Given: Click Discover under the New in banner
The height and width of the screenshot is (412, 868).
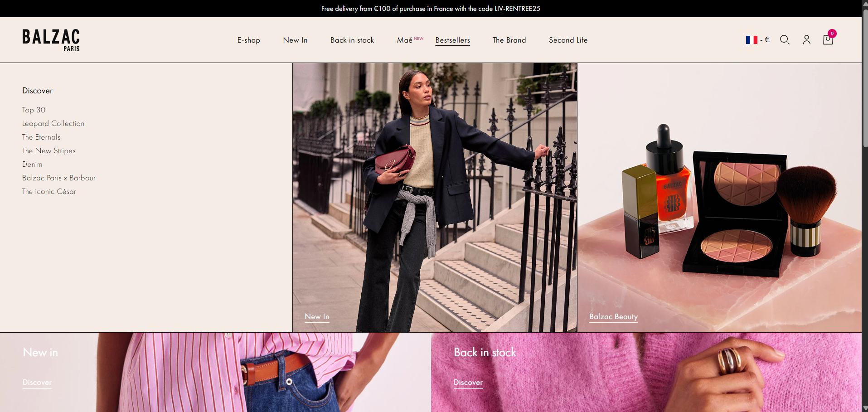Looking at the screenshot, I should [37, 382].
